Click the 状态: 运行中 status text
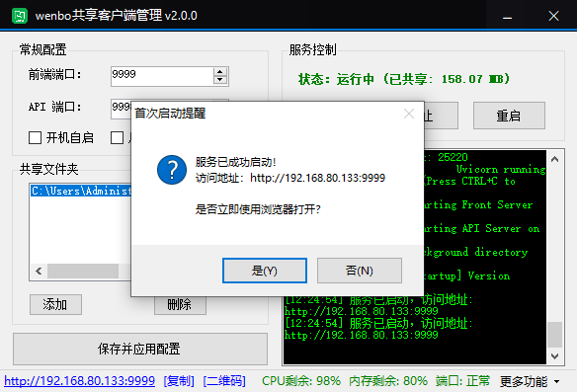The width and height of the screenshot is (577, 392). (x=404, y=79)
